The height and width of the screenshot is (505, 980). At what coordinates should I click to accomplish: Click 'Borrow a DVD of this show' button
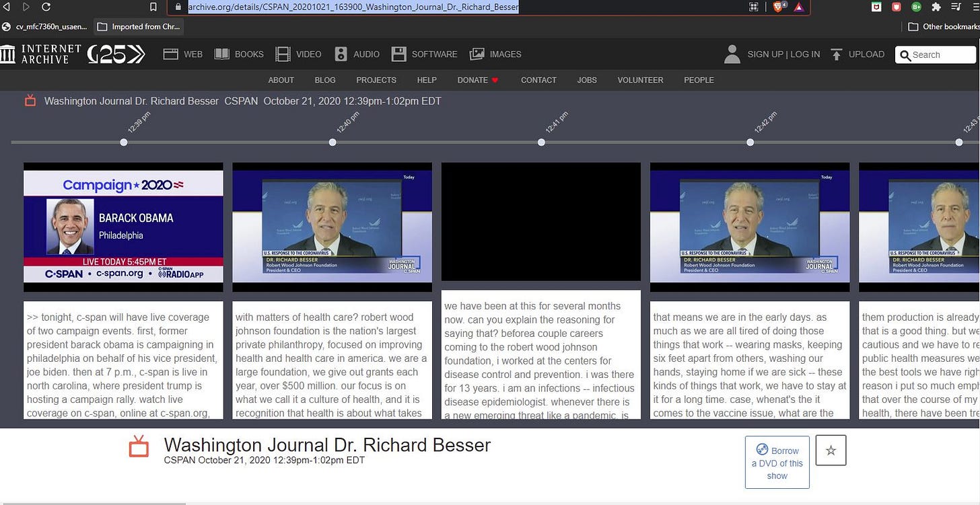tap(777, 463)
